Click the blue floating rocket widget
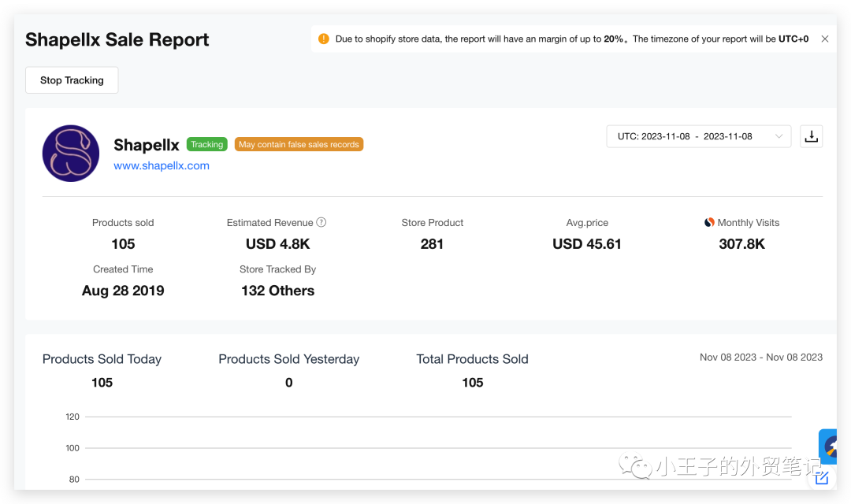Screen dimensions: 851x504 pos(828,447)
